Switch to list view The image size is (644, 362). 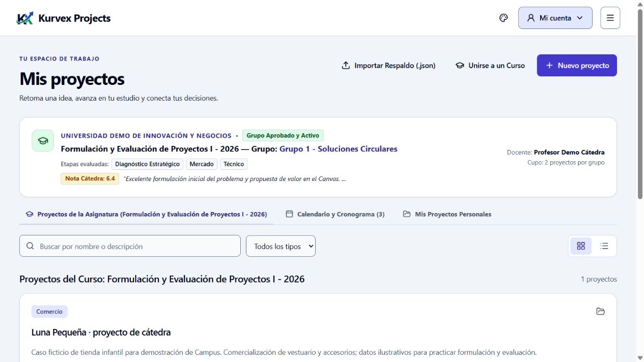click(x=604, y=246)
